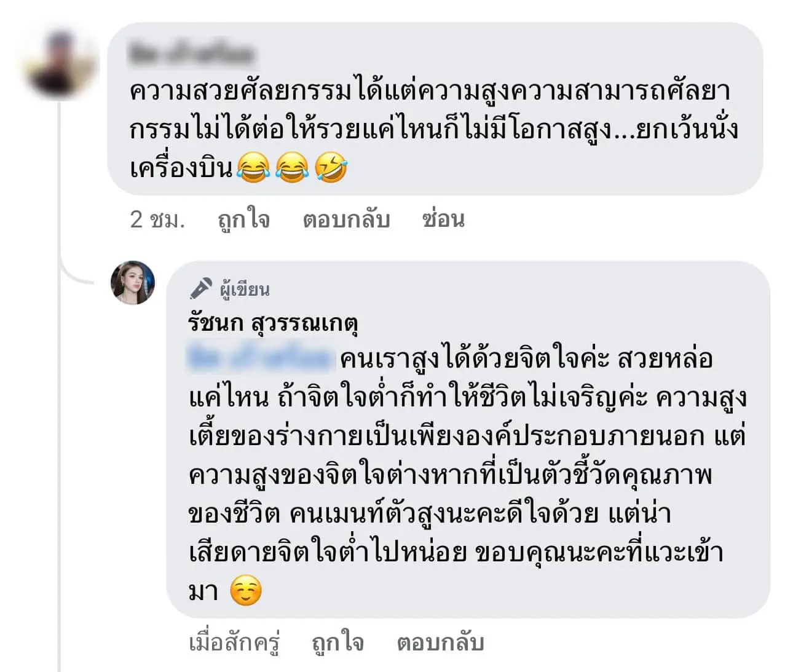Screen dimensions: 793x672
Task: Open the 2 ชม. timestamp link
Action: pos(157,219)
